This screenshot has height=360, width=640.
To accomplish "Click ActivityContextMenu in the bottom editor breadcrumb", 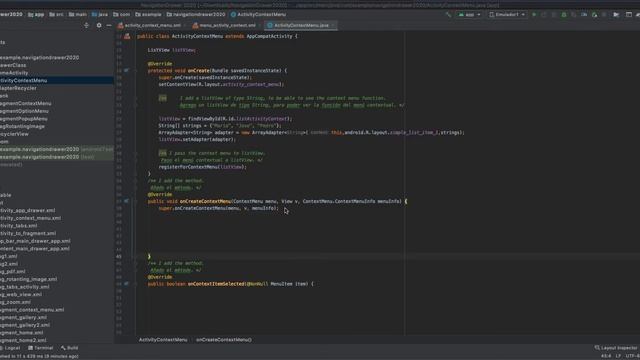I will [x=163, y=340].
